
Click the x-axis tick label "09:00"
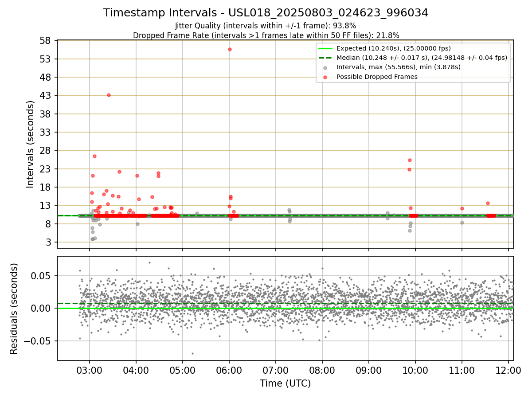369,370
